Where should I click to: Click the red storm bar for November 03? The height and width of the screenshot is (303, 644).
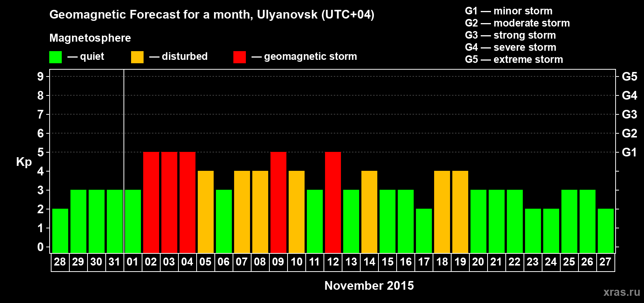(169, 202)
